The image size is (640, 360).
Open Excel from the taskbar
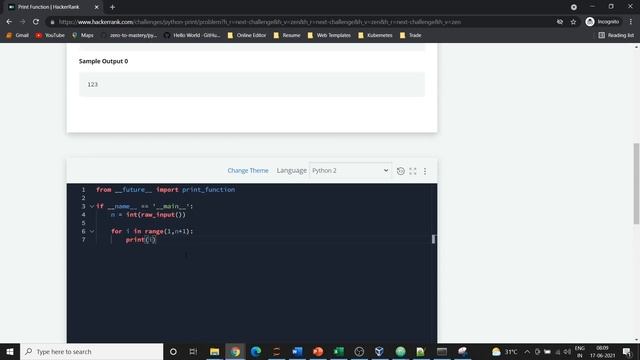coord(338,351)
